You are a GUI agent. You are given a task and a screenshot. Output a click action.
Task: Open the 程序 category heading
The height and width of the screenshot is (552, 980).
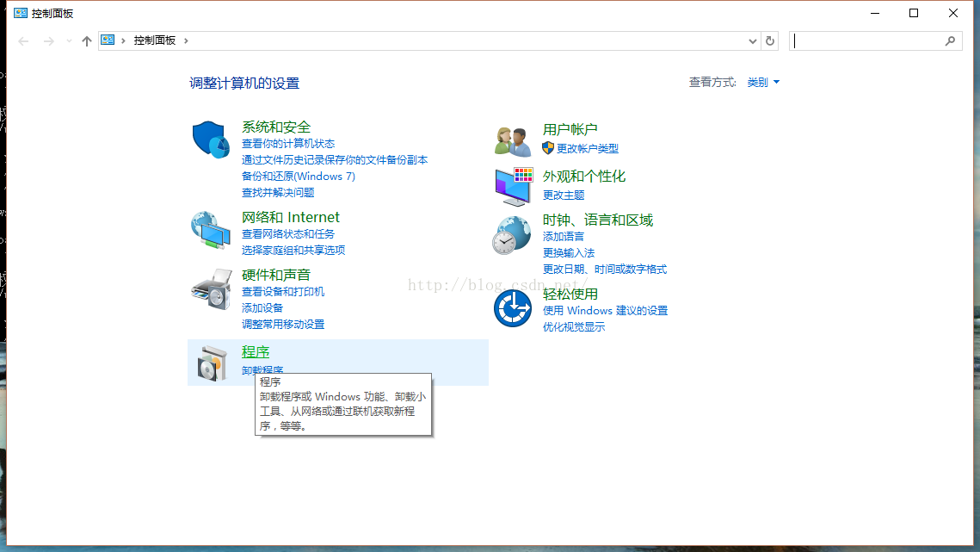pos(256,352)
